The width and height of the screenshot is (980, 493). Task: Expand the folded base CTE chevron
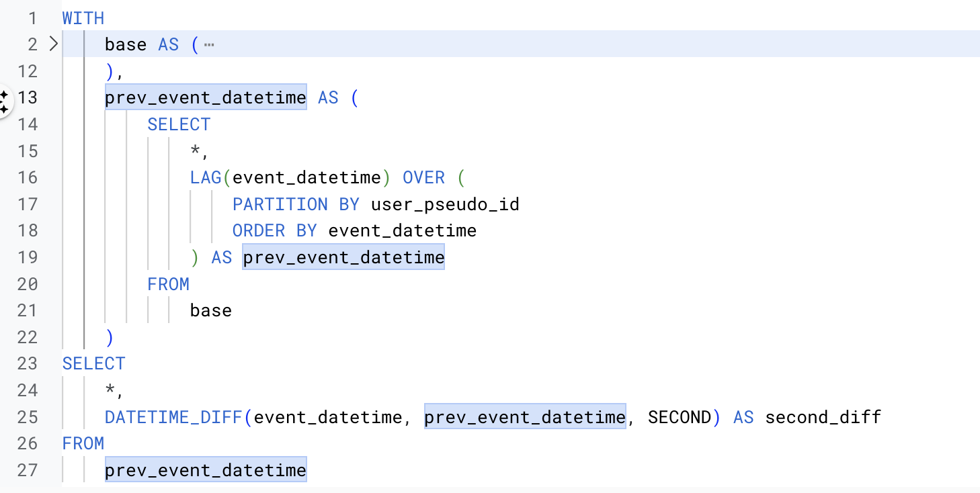[54, 44]
